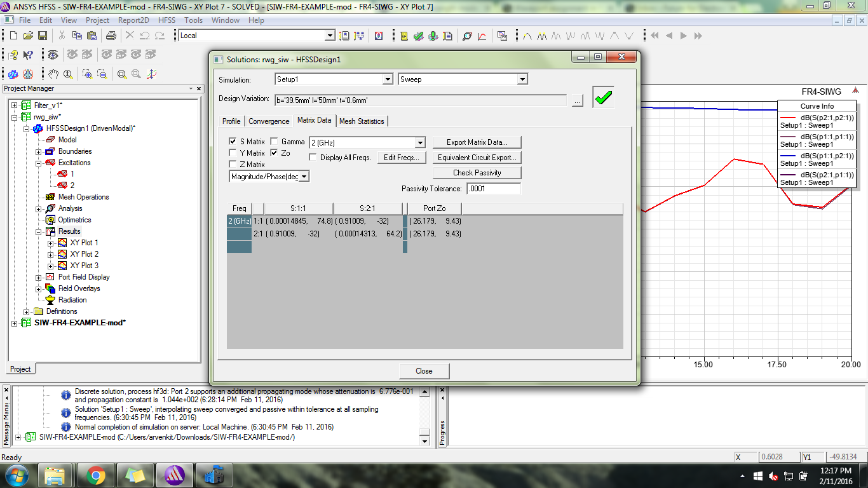The height and width of the screenshot is (488, 868).
Task: Open the 2 (GHz) frequency dropdown
Action: pyautogui.click(x=420, y=143)
